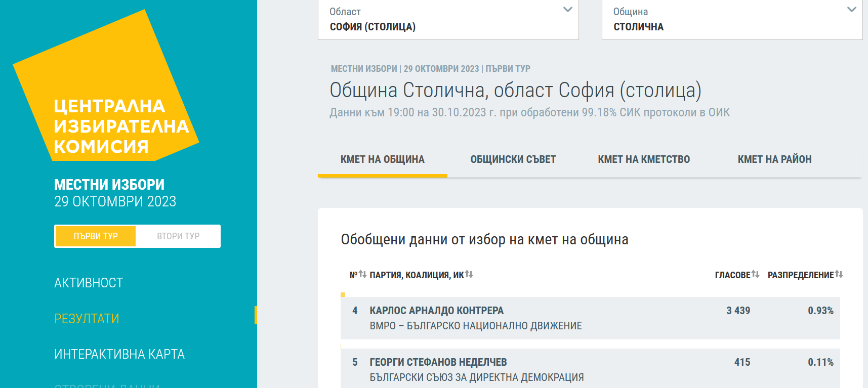This screenshot has width=868, height=388.
Task: Switch to Общински съвет tab
Action: [x=513, y=159]
